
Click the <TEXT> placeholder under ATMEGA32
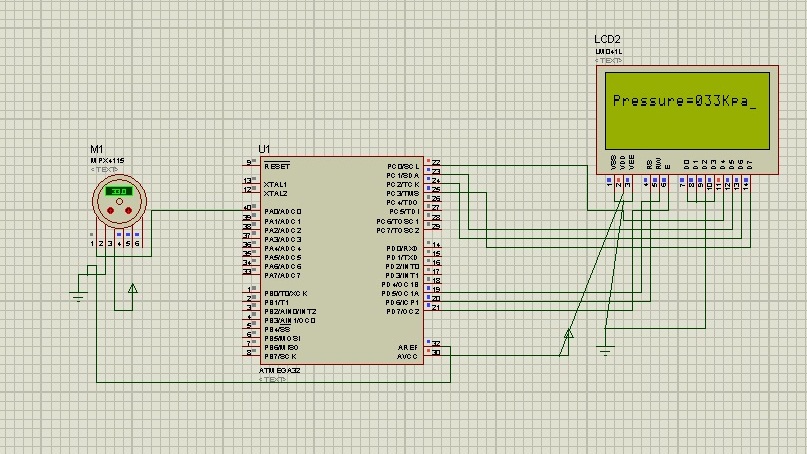tap(272, 379)
